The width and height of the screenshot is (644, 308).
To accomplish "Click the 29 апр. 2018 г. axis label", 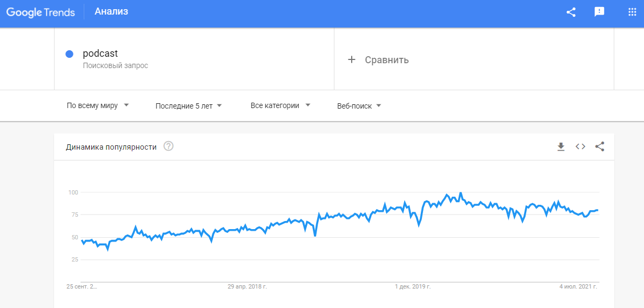I will coord(247,286).
